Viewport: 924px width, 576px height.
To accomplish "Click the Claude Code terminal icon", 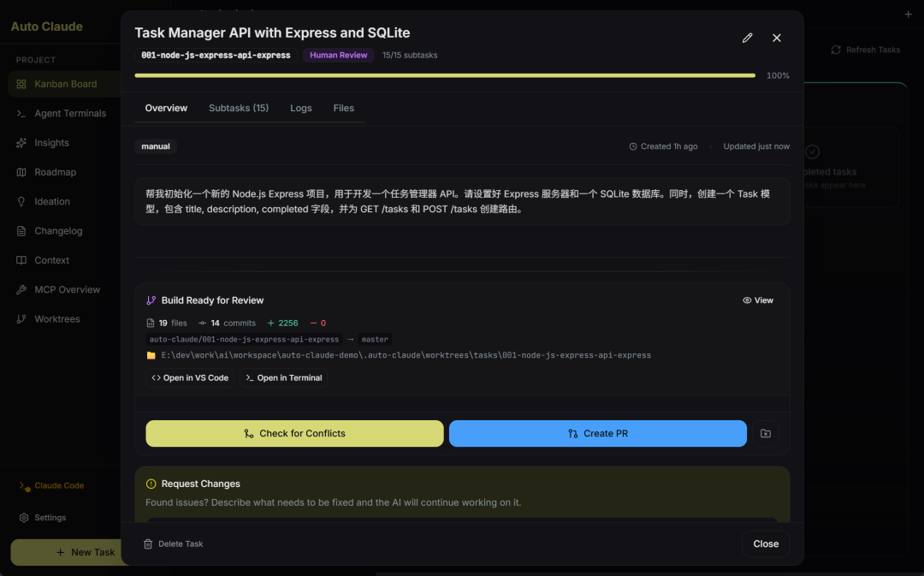I will click(24, 486).
